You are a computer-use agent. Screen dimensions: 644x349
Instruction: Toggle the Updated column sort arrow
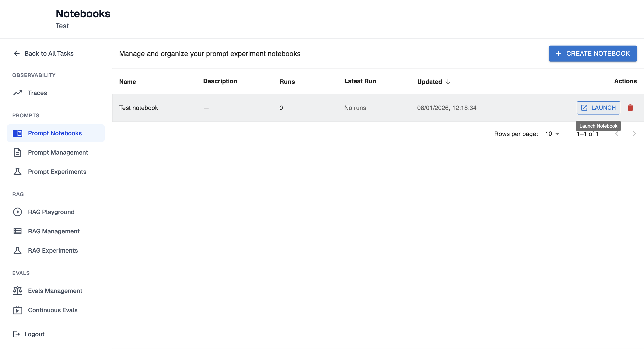[x=448, y=82]
